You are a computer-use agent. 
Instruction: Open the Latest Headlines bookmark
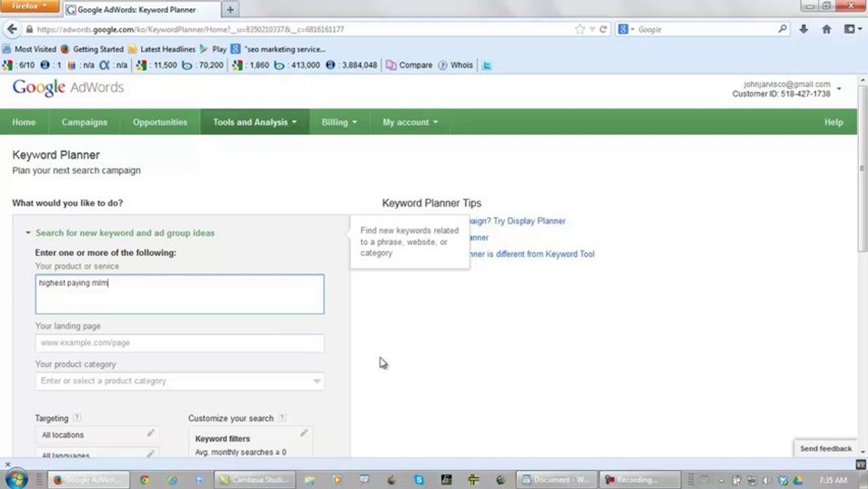(162, 49)
